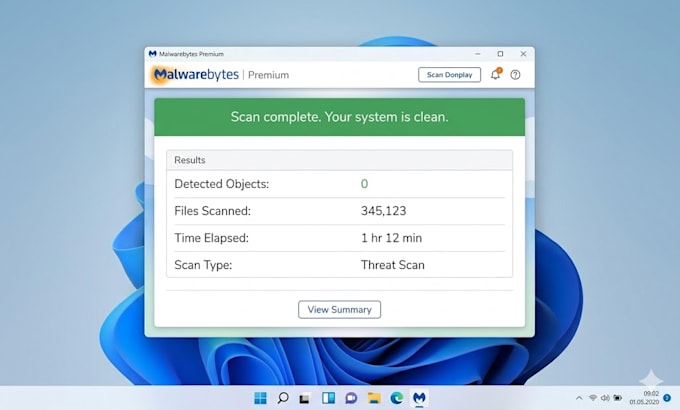Click the 'Results' section header
The height and width of the screenshot is (410, 680).
coord(340,160)
